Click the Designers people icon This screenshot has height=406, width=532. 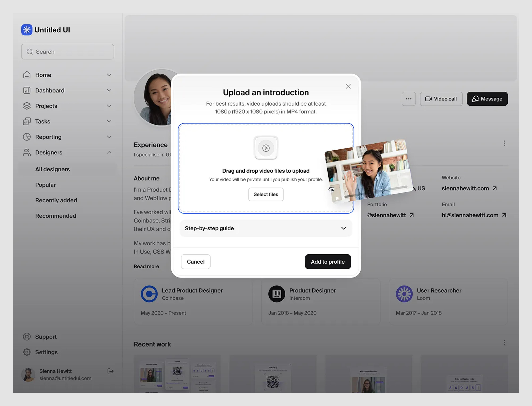pos(27,152)
